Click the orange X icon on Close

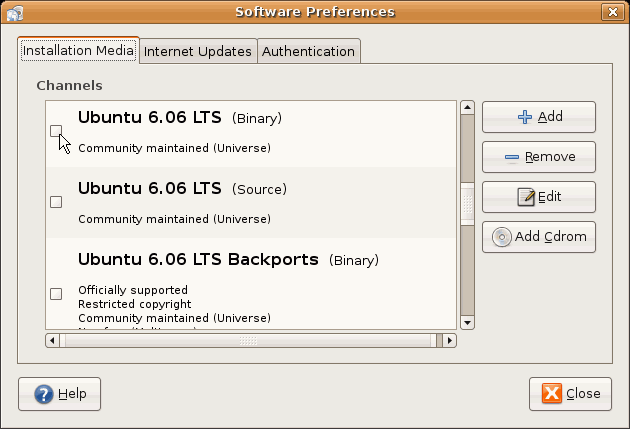552,393
